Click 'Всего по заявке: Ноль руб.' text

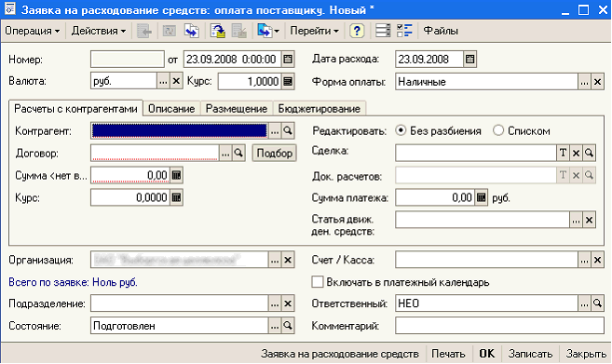[x=73, y=282]
